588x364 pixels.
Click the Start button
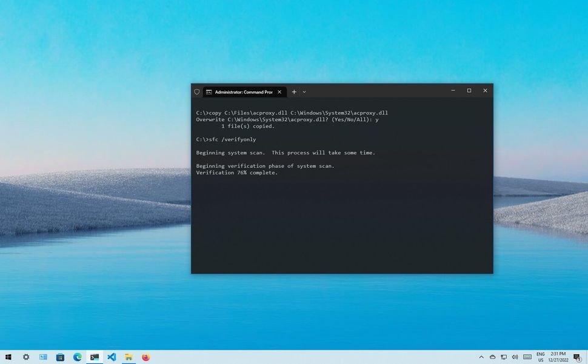[9, 357]
